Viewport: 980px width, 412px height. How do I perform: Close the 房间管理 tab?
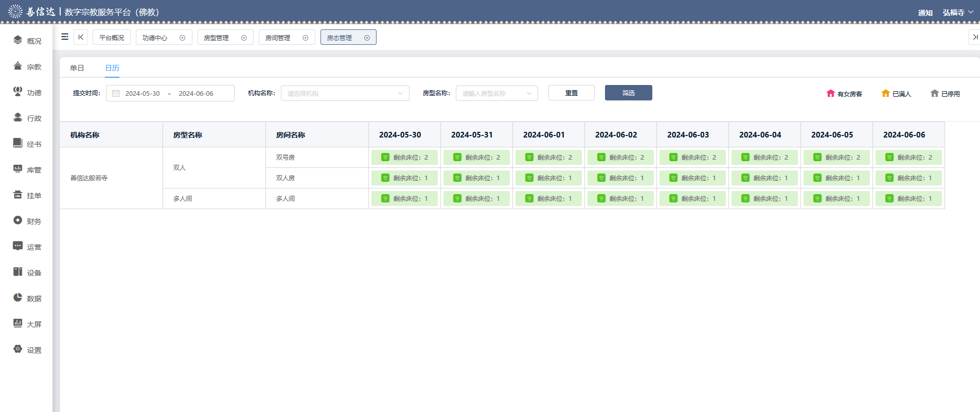tap(306, 38)
